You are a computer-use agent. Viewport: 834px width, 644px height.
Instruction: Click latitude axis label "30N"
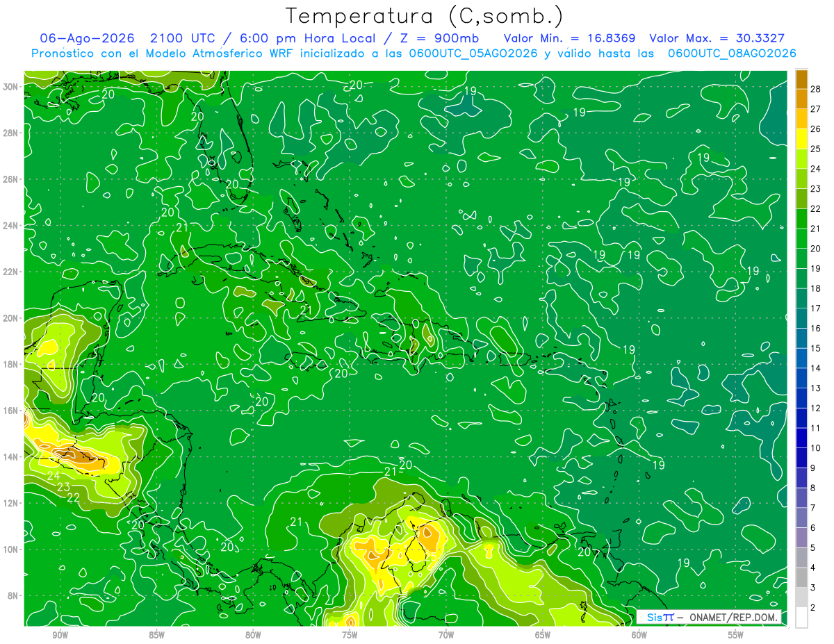[x=10, y=87]
